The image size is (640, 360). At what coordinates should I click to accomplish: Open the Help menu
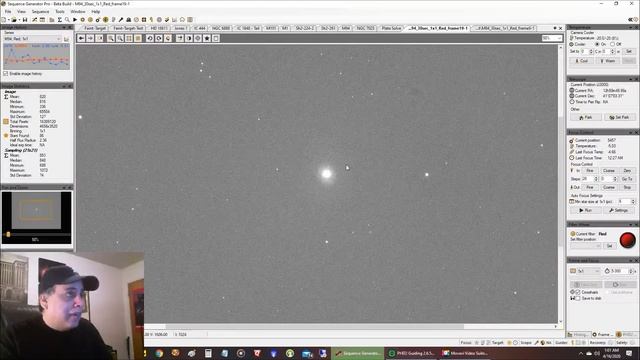click(96, 11)
